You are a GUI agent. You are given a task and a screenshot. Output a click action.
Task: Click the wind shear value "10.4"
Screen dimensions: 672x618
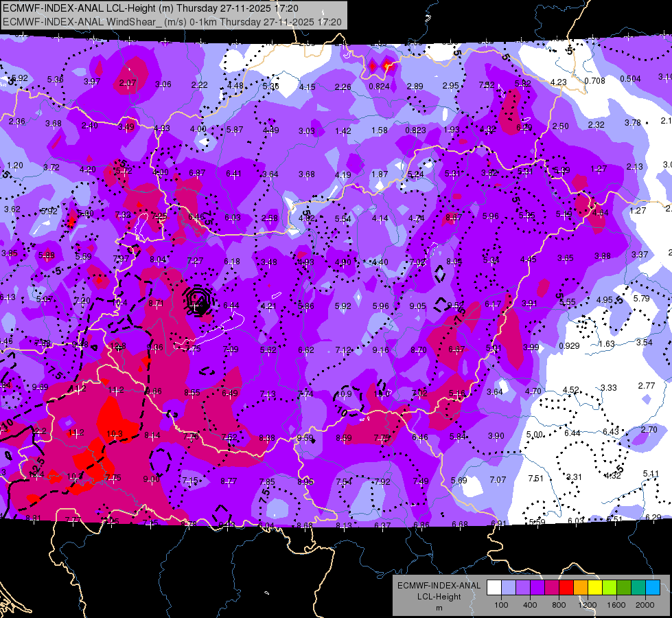click(119, 302)
